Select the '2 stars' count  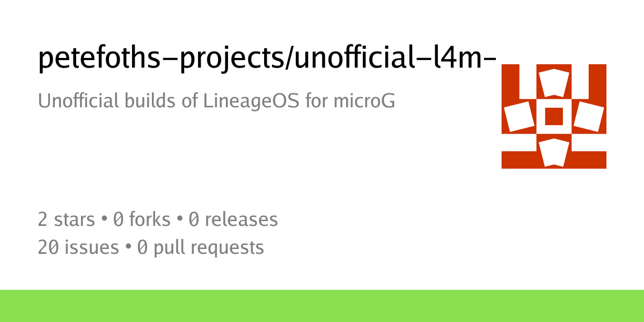66,219
